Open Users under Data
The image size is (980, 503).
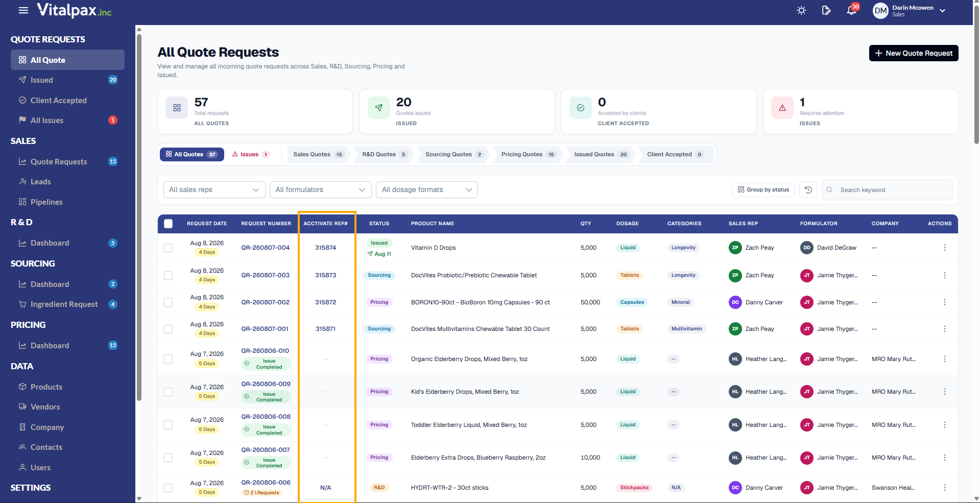[67, 468]
